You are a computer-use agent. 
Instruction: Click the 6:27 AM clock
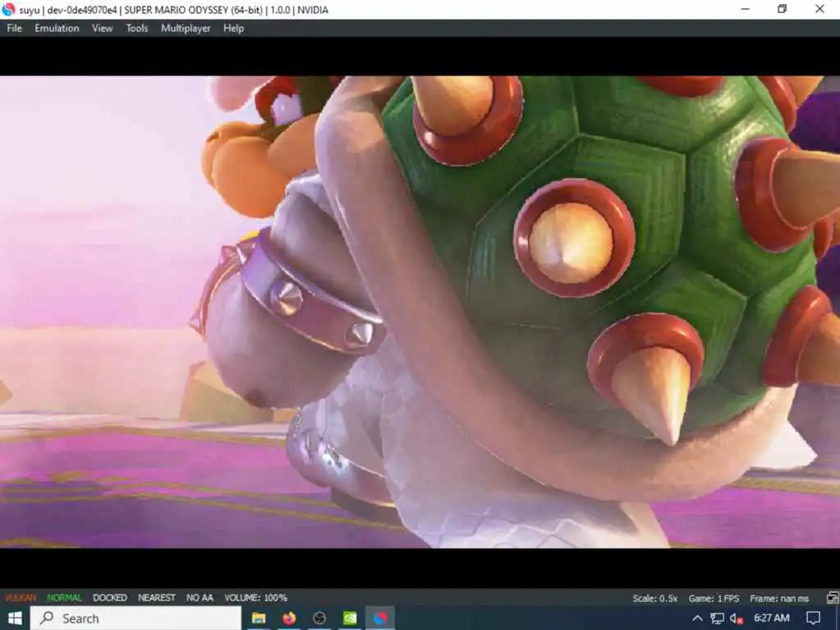[771, 619]
